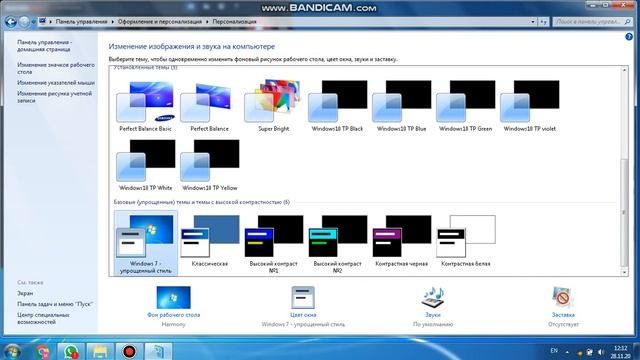Open Центр специальных возможностей link
640x360 pixels.
[43, 318]
